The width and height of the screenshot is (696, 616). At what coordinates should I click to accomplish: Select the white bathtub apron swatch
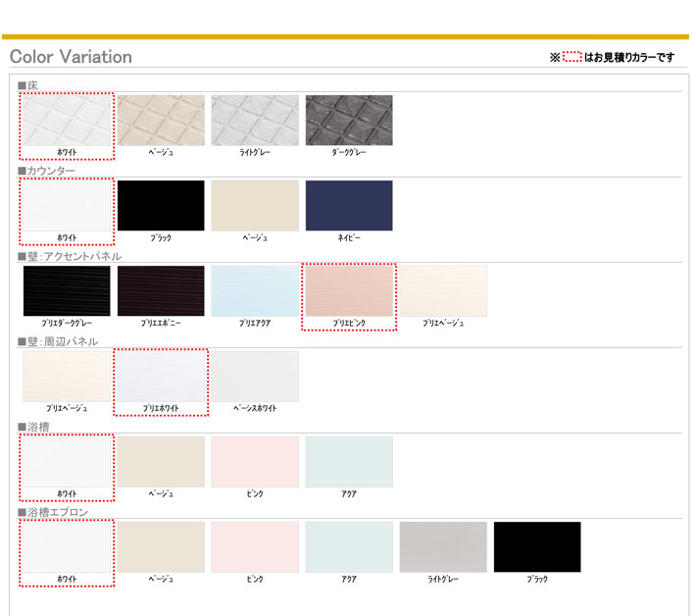(x=67, y=546)
